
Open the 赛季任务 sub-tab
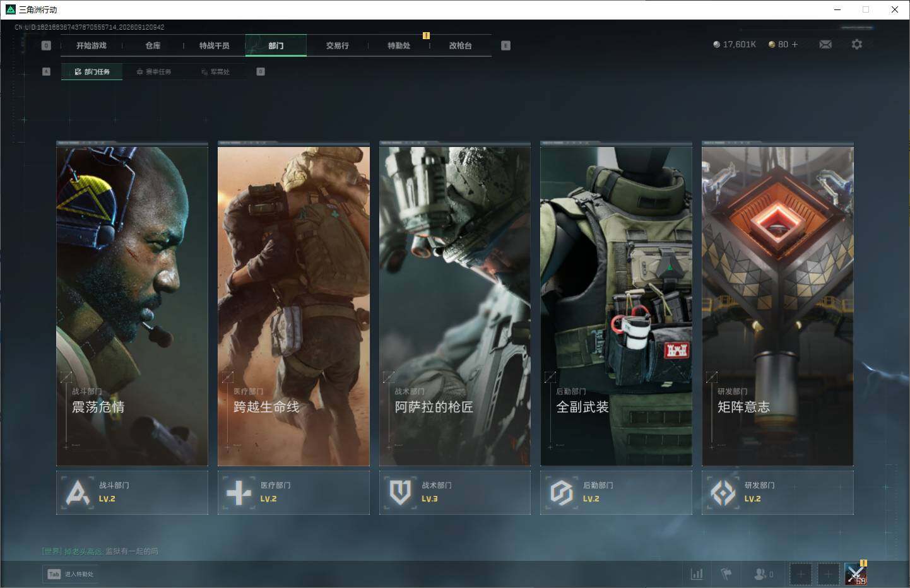[x=154, y=72]
